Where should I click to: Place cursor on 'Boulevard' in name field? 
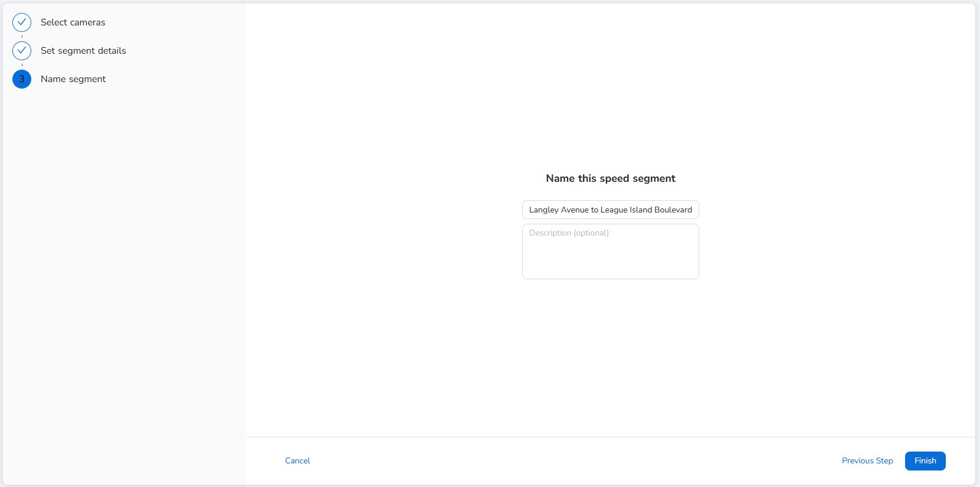[x=673, y=210]
